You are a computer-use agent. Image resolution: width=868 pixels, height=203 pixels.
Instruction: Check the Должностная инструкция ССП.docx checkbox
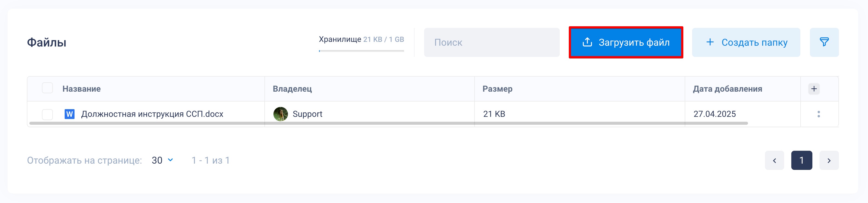[47, 114]
